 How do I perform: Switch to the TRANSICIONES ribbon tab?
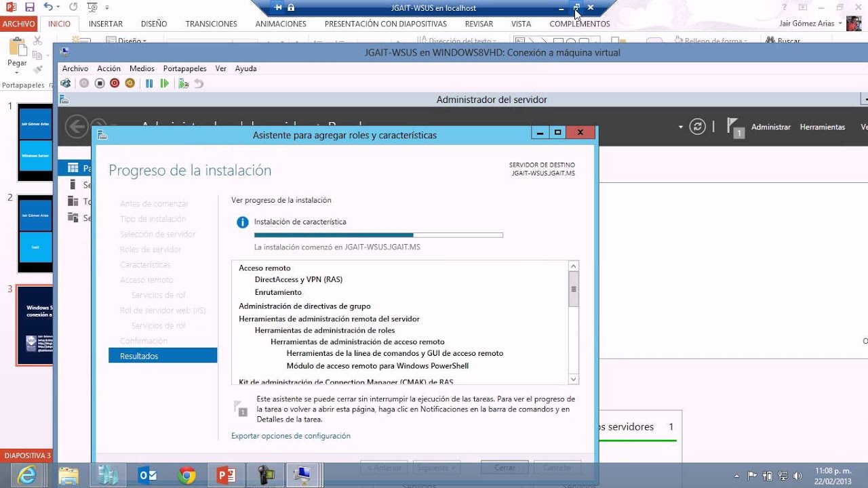[212, 24]
